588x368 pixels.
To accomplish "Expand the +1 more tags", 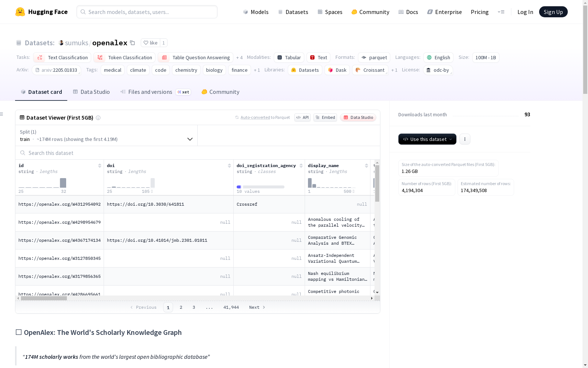I will click(257, 70).
